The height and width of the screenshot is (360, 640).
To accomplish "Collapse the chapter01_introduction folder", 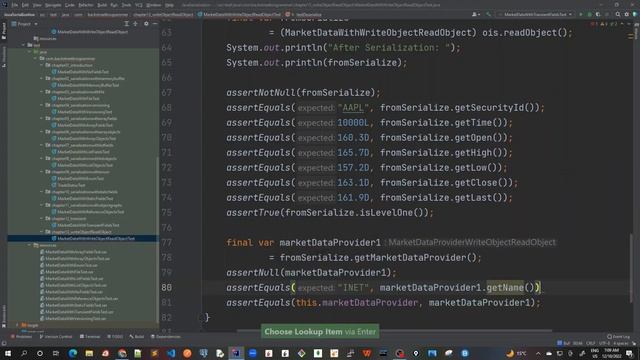I will click(x=42, y=65).
